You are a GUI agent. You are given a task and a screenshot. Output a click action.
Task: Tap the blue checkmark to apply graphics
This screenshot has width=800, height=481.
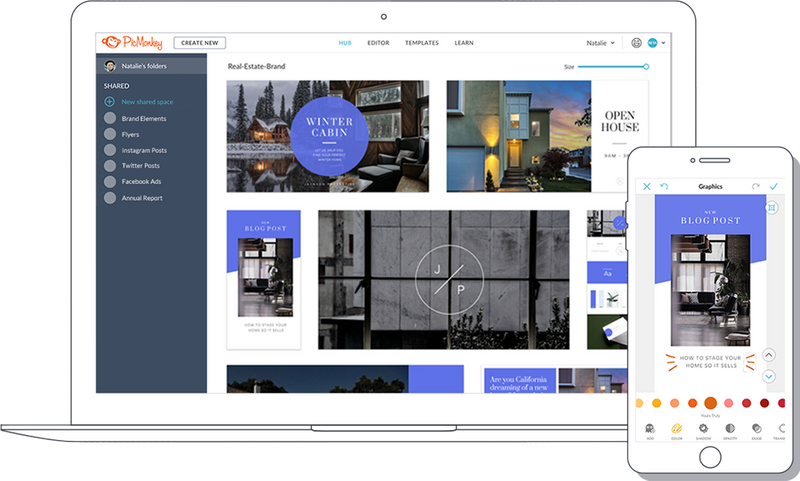(773, 186)
